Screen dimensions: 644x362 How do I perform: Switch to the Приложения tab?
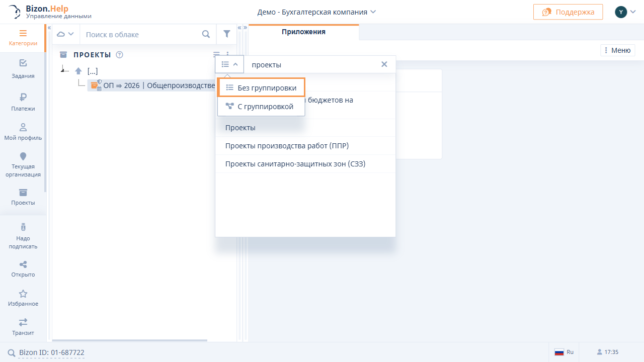pyautogui.click(x=303, y=32)
